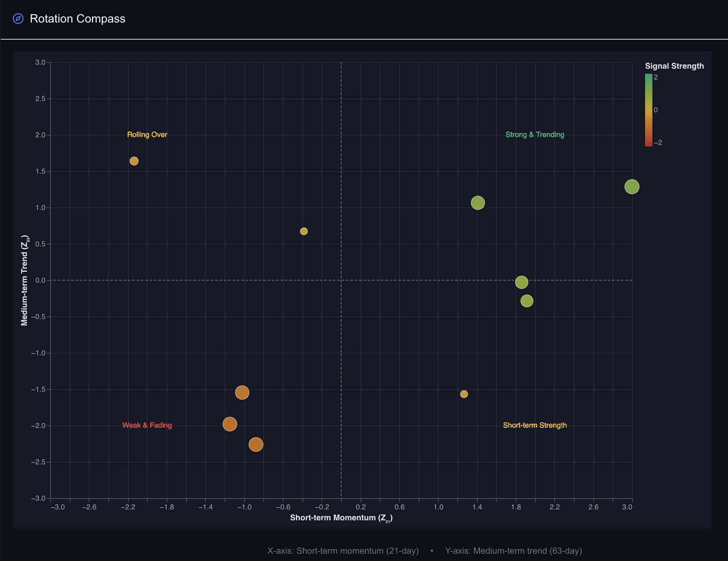The width and height of the screenshot is (728, 561).
Task: Click the legend value −2
Action: point(658,143)
